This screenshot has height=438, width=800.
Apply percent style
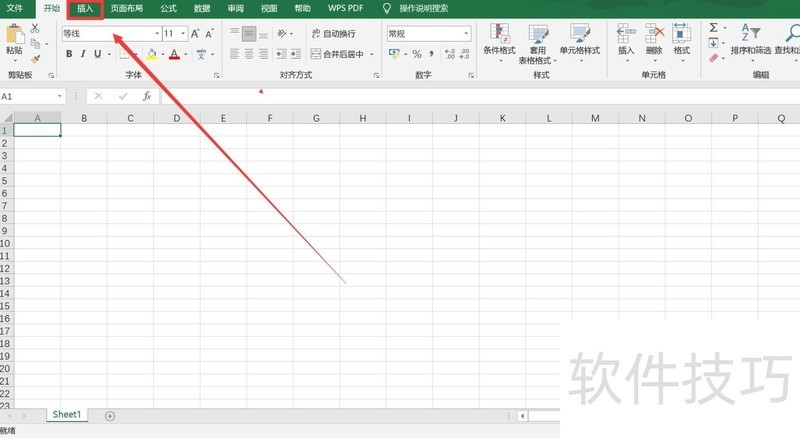tap(417, 54)
